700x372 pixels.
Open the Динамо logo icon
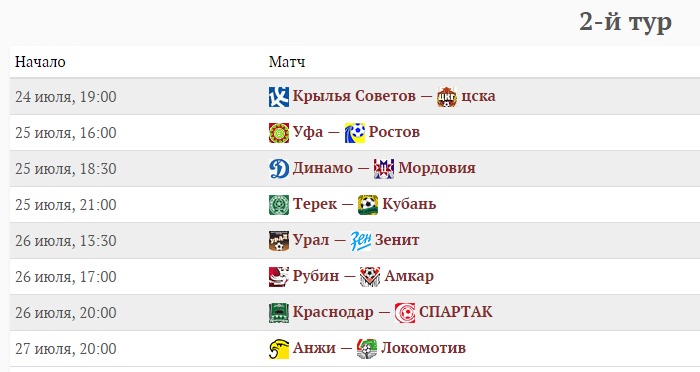279,169
